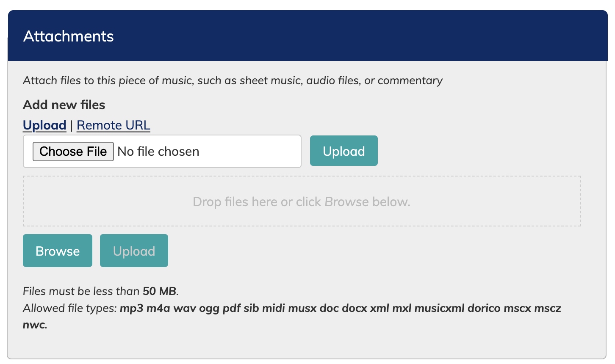This screenshot has height=364, width=615.
Task: Click the bold '50 MB' size limit
Action: pos(159,291)
